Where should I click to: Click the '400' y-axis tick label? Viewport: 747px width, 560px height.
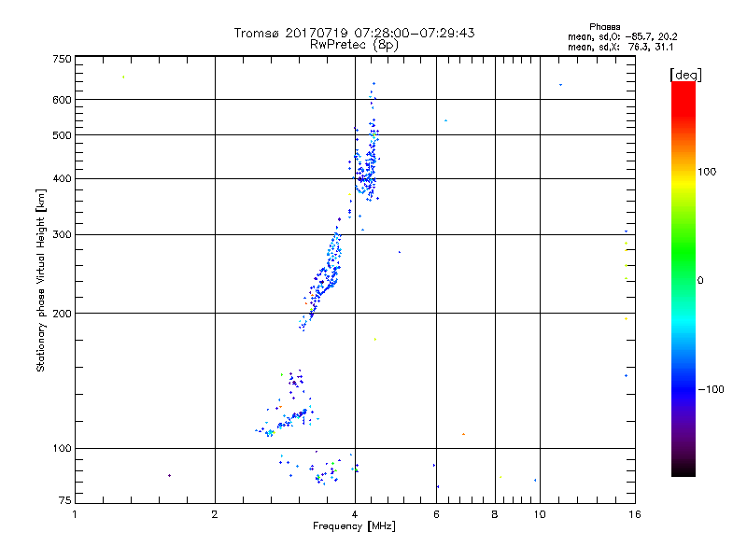[62, 179]
